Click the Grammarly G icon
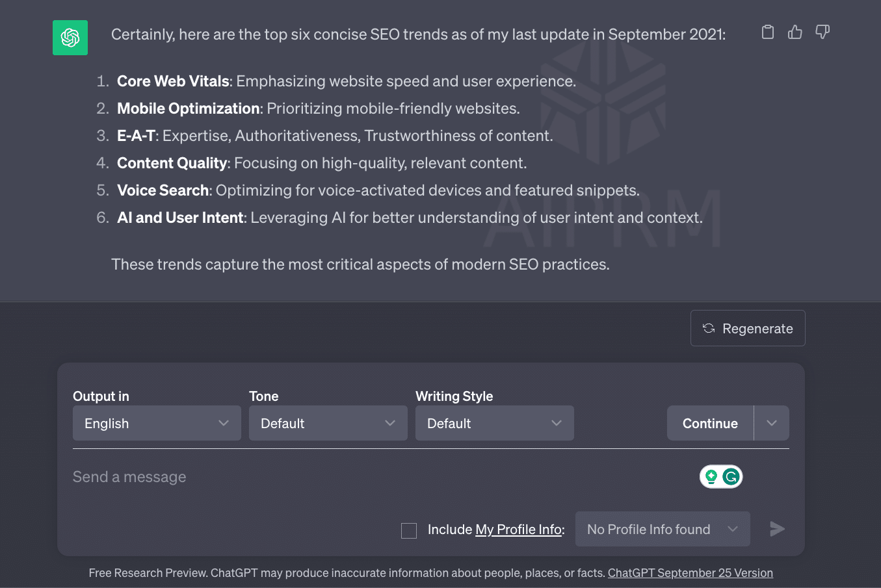The image size is (881, 588). click(731, 477)
